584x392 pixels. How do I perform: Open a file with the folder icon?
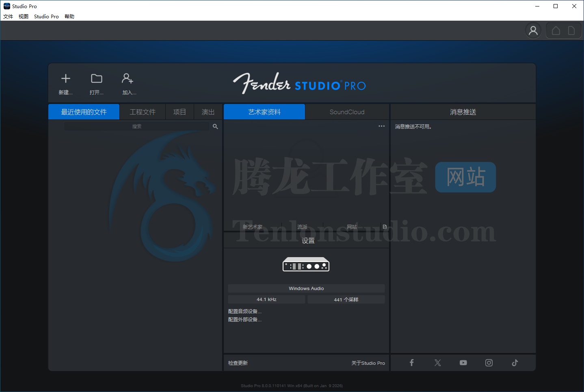tap(97, 79)
